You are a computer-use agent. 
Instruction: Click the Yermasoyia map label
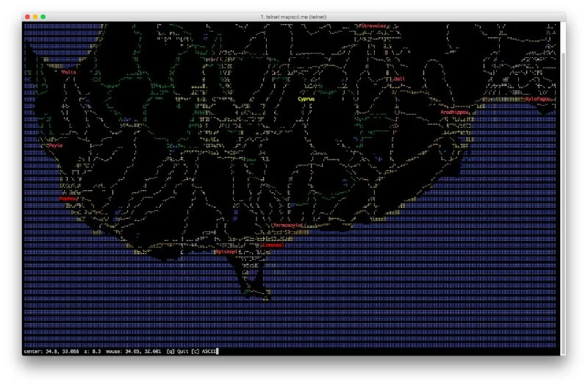(x=287, y=225)
